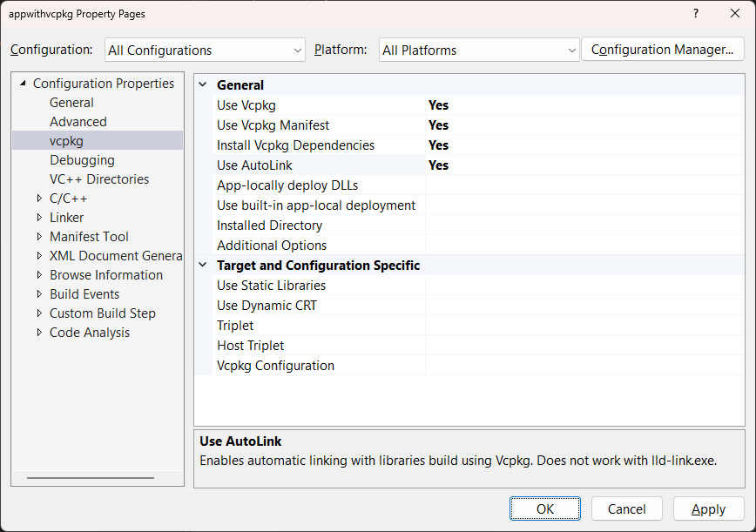Click the help question mark button

[696, 13]
